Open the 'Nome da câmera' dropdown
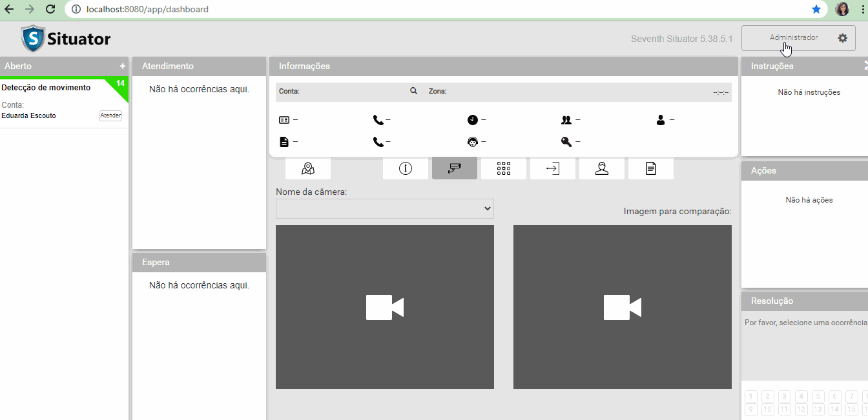This screenshot has width=868, height=420. coord(385,208)
